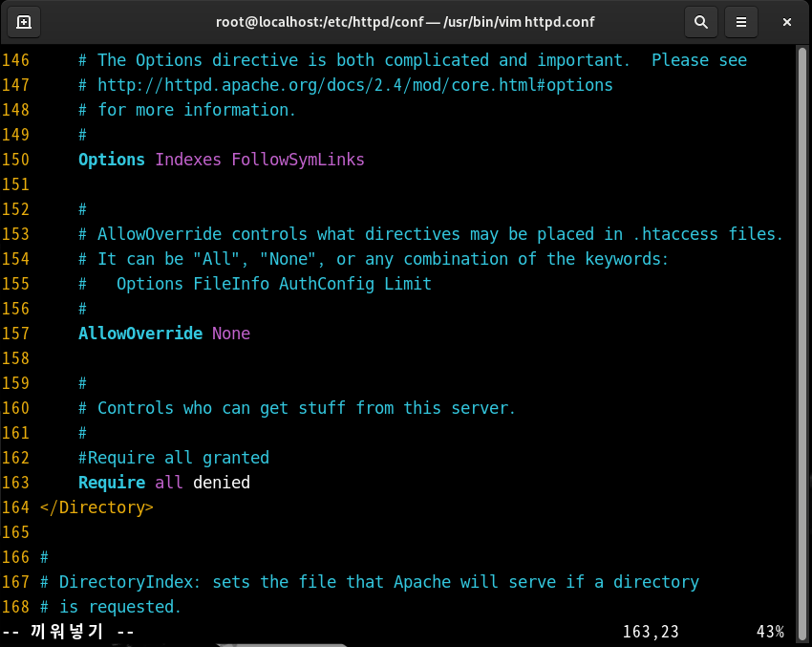Click 'DirectoryIndex:' in line 167 comment
This screenshot has width=812, height=647.
(130, 582)
